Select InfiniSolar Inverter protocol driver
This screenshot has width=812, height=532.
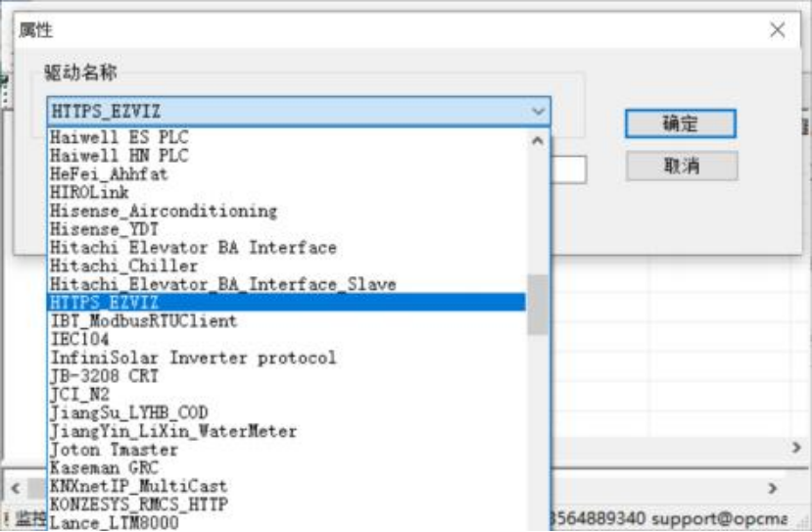(x=286, y=358)
